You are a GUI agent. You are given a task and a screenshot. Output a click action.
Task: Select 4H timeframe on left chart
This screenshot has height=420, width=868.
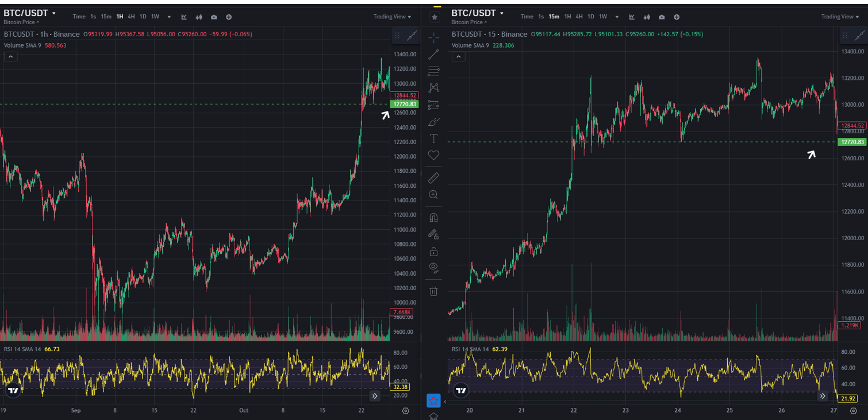(132, 17)
